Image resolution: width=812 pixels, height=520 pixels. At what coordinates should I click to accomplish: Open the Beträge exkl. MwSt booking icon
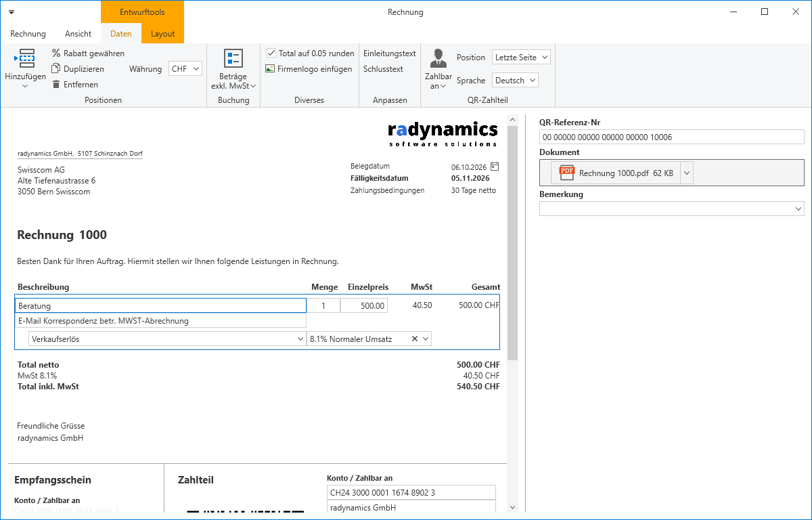233,59
